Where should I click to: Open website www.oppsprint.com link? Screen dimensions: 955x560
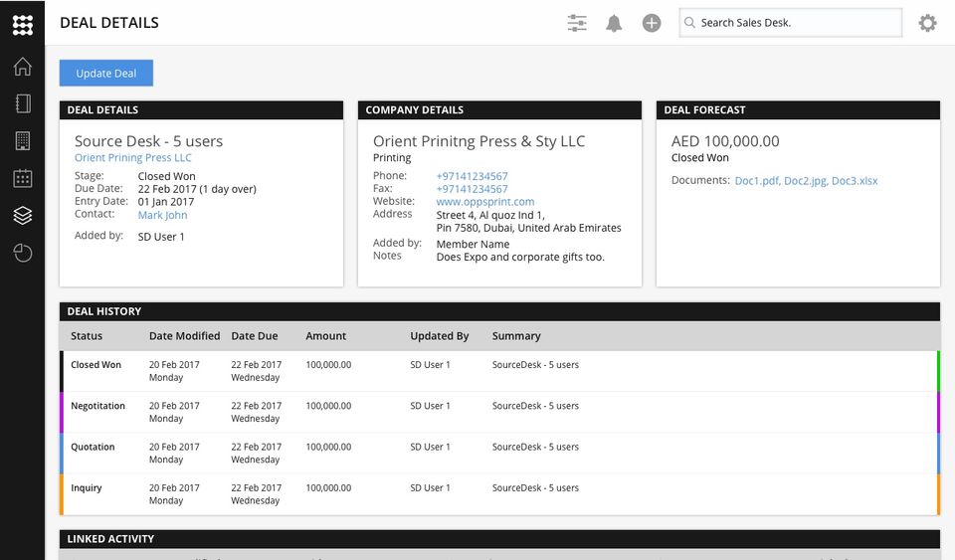tap(485, 202)
